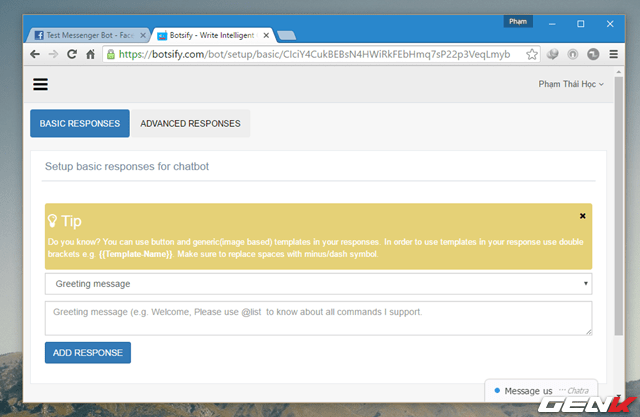Maximize the Chrome window
640x417 pixels.
point(580,24)
